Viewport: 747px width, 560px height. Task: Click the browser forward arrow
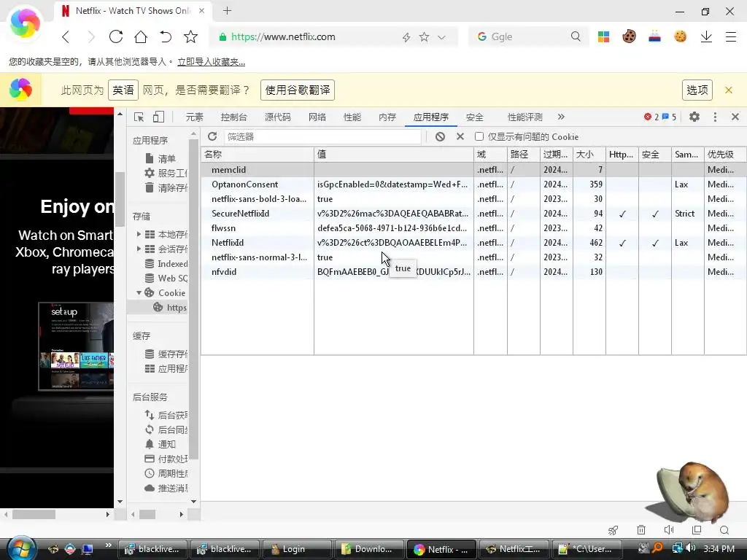[90, 36]
